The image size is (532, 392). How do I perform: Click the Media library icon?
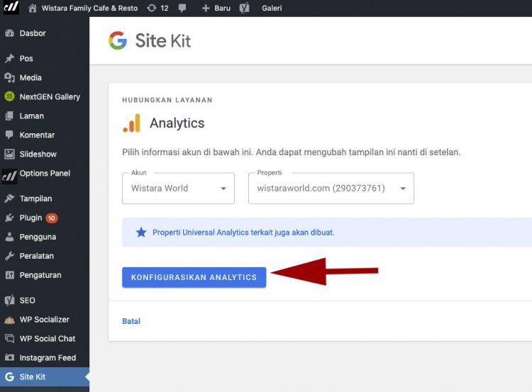click(x=9, y=78)
